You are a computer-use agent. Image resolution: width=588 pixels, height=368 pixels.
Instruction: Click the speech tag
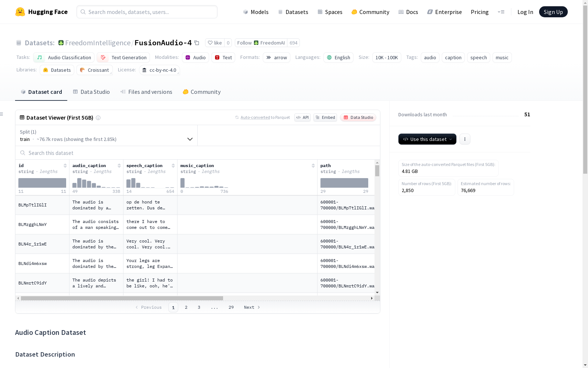pyautogui.click(x=478, y=57)
